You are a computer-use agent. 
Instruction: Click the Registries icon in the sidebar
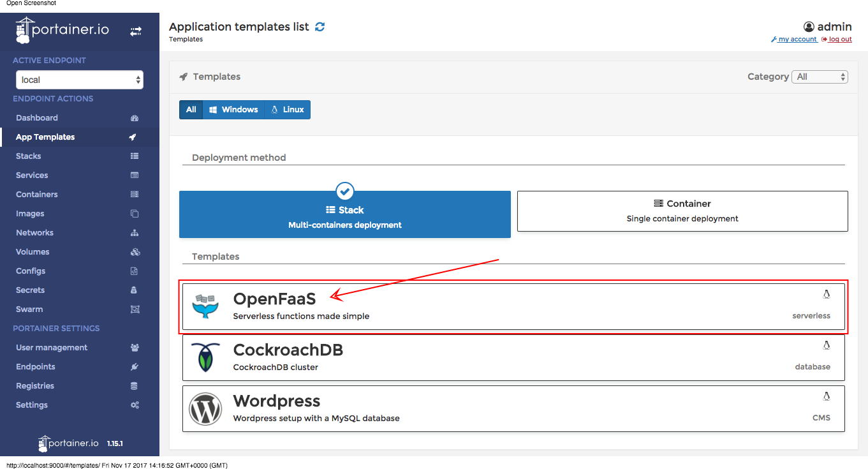point(135,385)
